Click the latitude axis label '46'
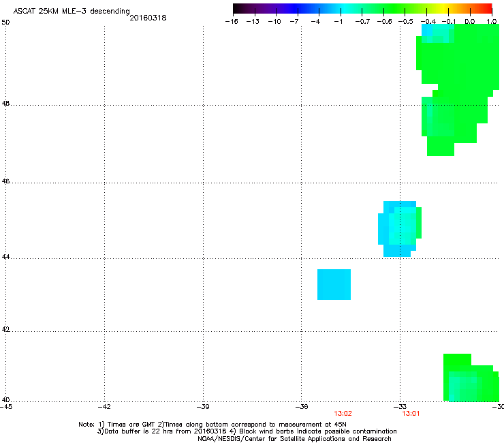The width and height of the screenshot is (504, 443). point(5,181)
